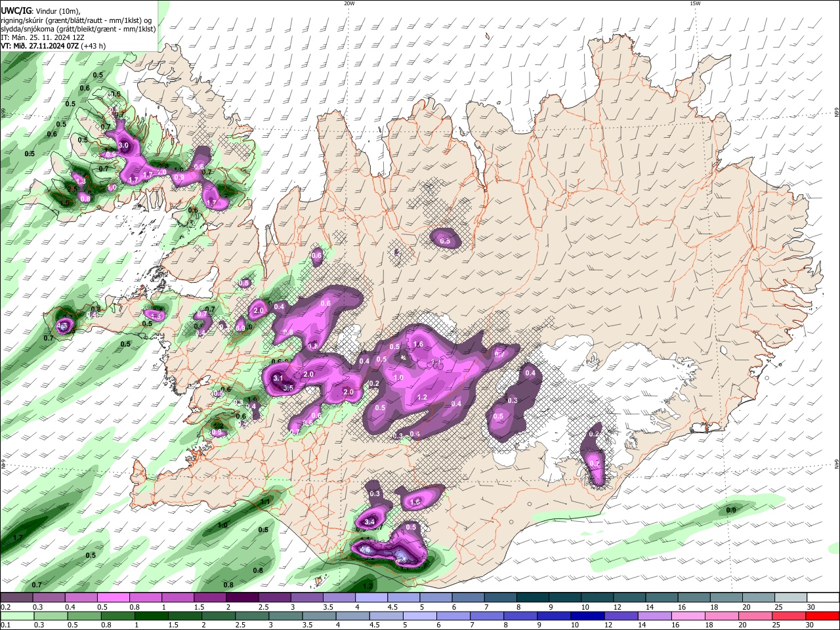Select snow scale swatch between 25 and 30
Screen dimensions: 840x630
pyautogui.click(x=791, y=598)
